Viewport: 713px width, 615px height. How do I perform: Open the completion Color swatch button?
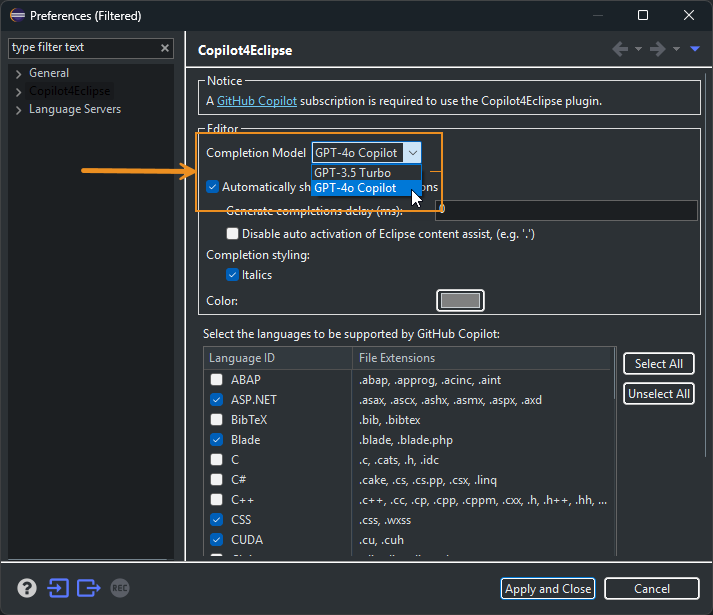(x=460, y=300)
